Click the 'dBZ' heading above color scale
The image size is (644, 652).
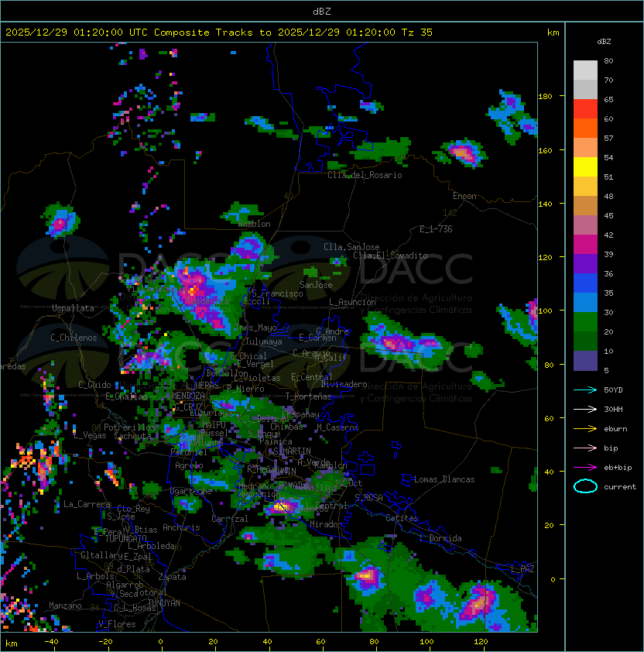[604, 42]
